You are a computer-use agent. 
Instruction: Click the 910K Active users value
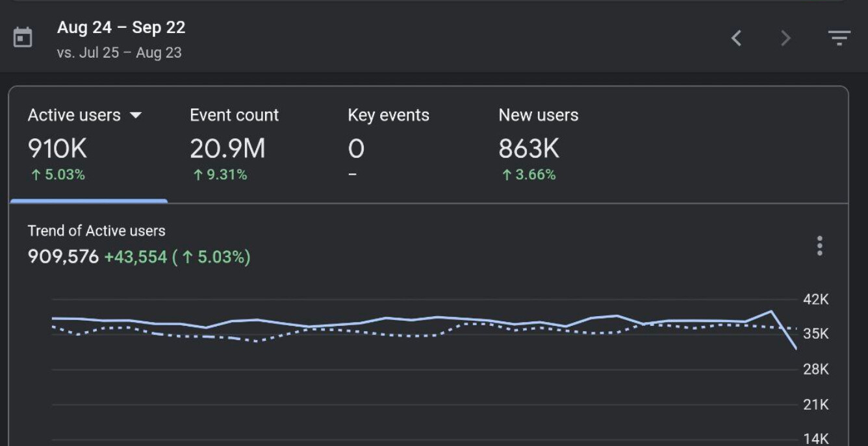point(57,149)
